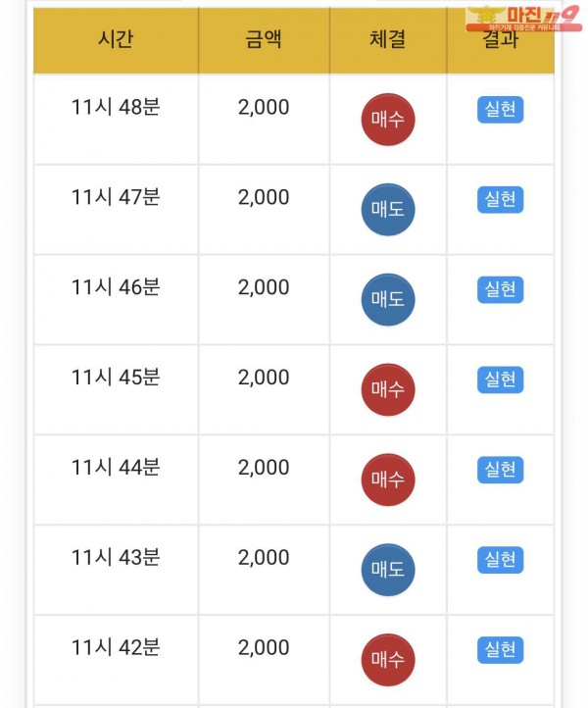Image resolution: width=588 pixels, height=708 pixels.
Task: Tap the 실현 badge in the 11시 45분 row
Action: 501,379
